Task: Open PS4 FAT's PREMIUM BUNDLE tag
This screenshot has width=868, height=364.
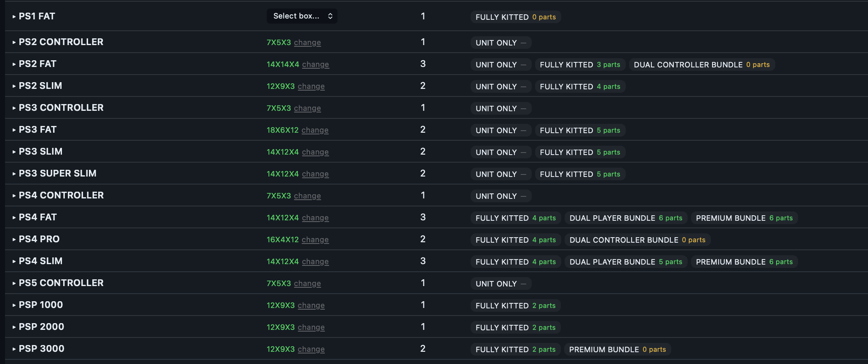Action: 745,218
